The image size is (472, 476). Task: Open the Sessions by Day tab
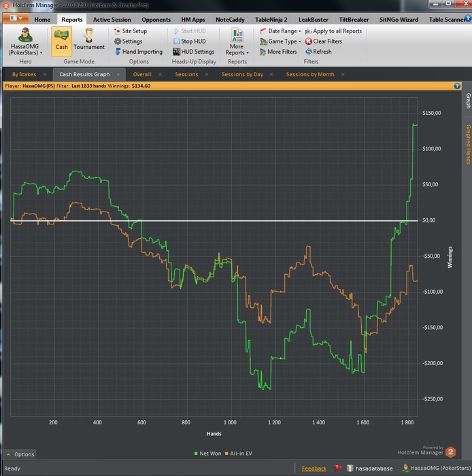click(242, 74)
